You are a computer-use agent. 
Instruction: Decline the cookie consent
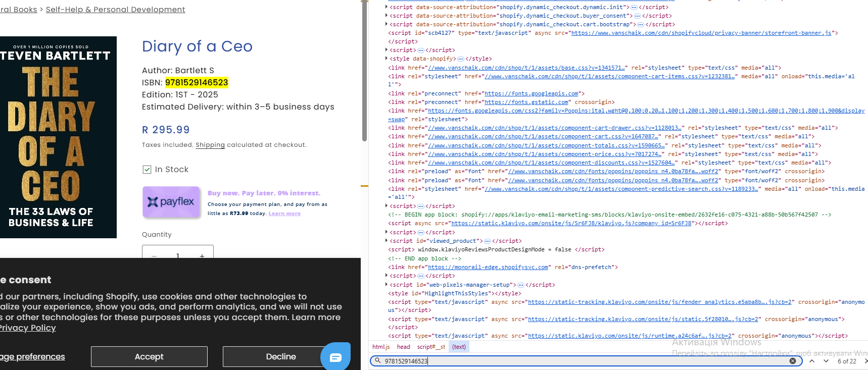(x=281, y=356)
